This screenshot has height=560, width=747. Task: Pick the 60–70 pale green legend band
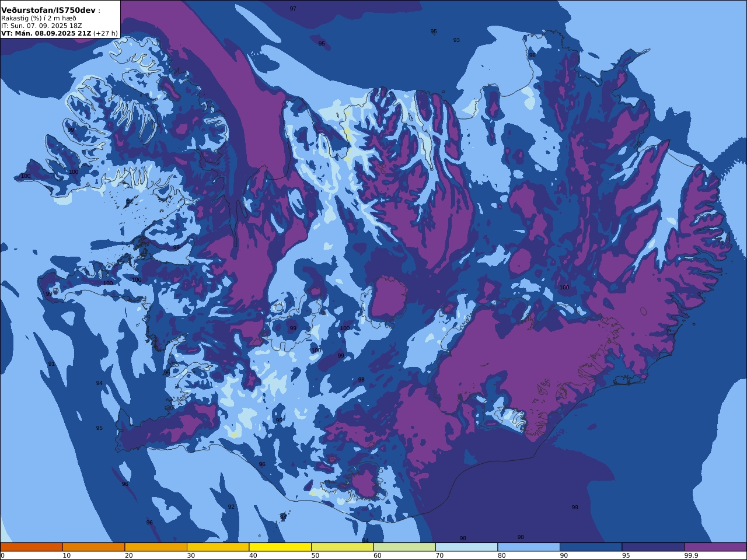point(404,547)
